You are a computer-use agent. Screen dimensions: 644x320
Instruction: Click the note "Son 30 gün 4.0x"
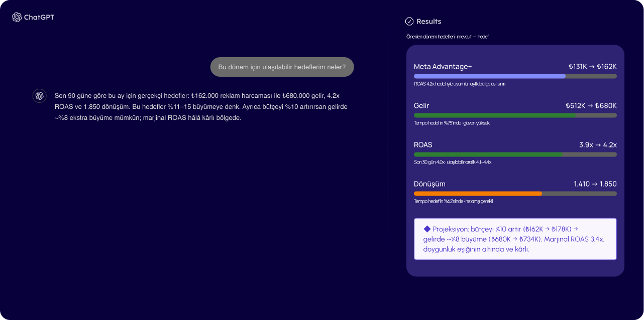tap(453, 162)
